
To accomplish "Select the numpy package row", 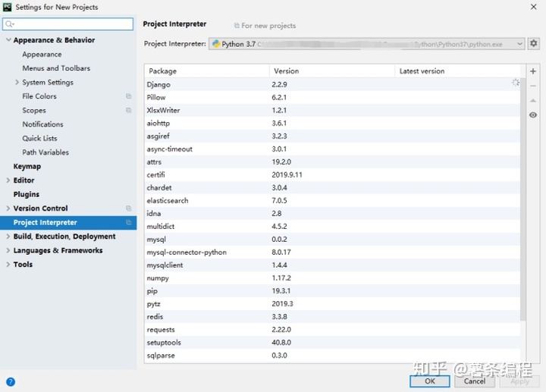I will [x=333, y=278].
